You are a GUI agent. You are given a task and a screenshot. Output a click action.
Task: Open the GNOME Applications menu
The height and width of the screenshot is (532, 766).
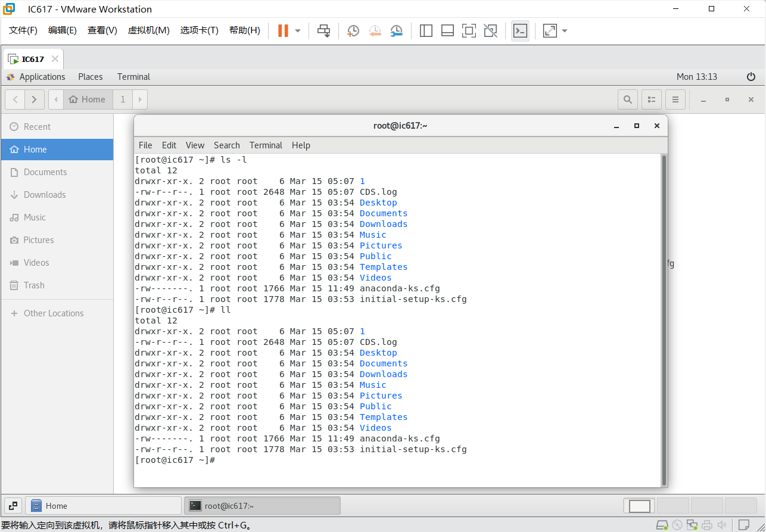36,77
